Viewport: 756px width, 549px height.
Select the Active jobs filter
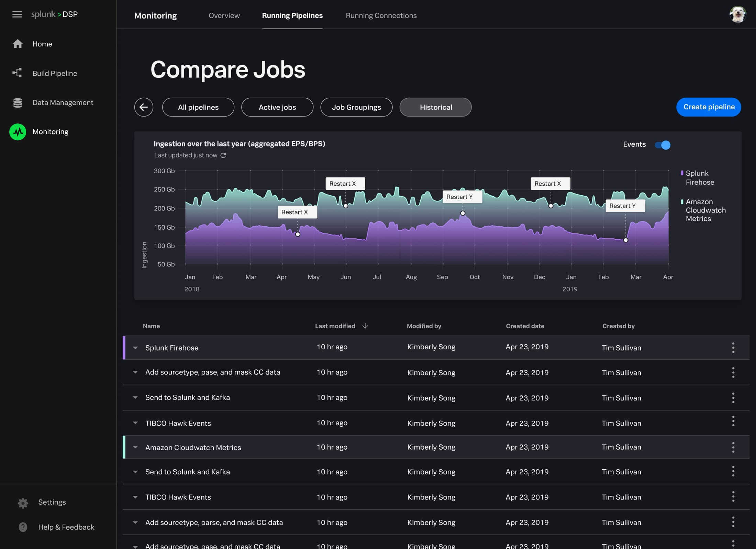click(277, 107)
